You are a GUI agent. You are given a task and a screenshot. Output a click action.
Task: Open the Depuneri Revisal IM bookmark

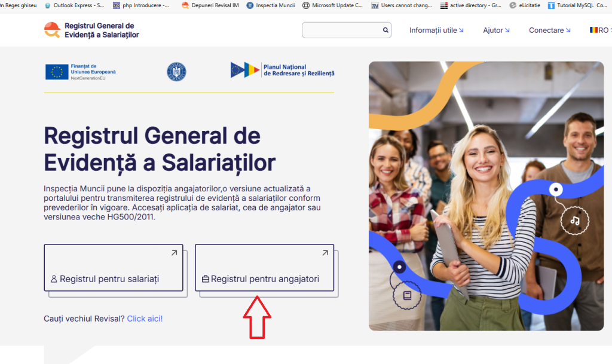point(210,5)
